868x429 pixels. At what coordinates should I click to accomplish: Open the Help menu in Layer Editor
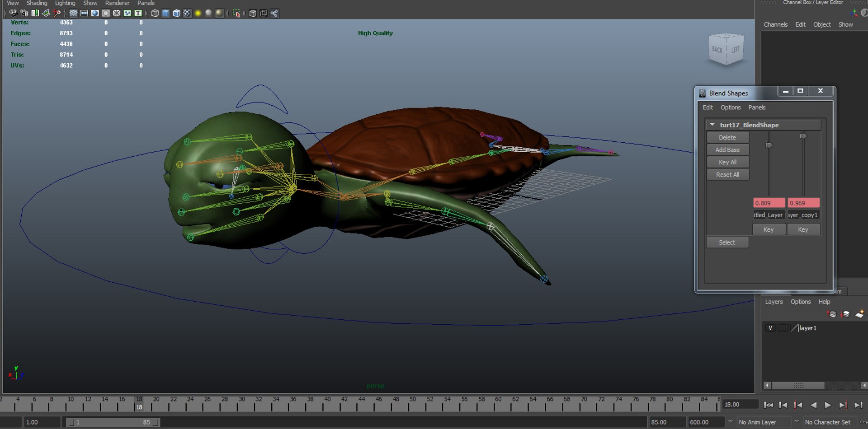point(824,302)
